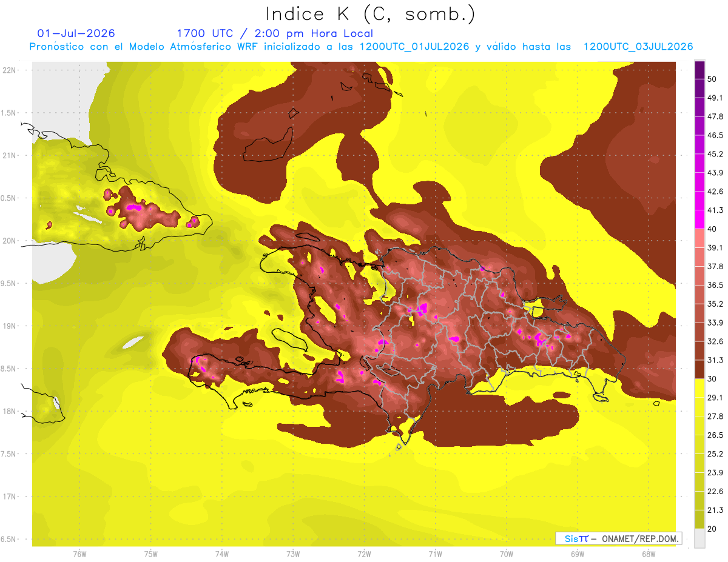The image size is (728, 562).
Task: Click the '33.9' colorbar value
Action: [716, 323]
